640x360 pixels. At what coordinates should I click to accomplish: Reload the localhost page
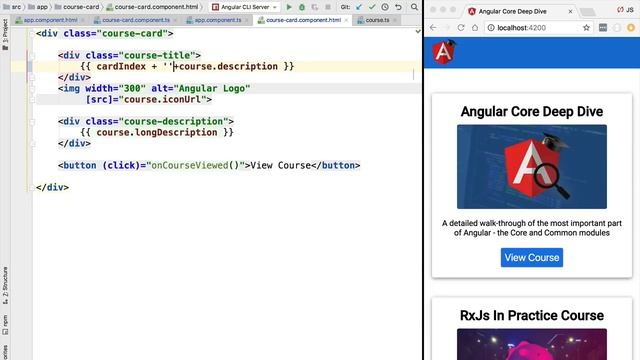tap(461, 28)
